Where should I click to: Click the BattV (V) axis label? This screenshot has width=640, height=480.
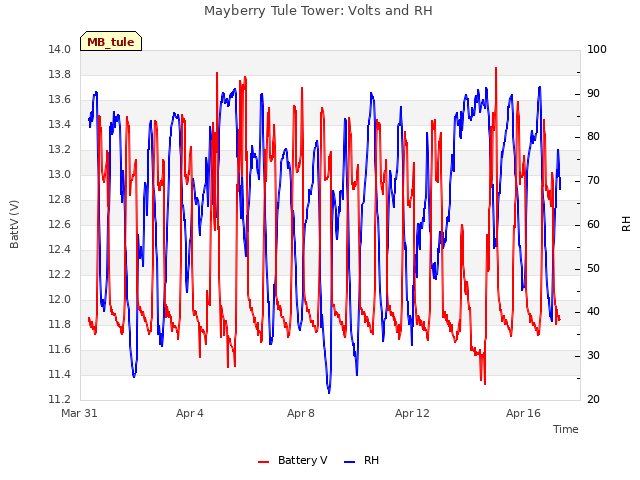pos(14,224)
